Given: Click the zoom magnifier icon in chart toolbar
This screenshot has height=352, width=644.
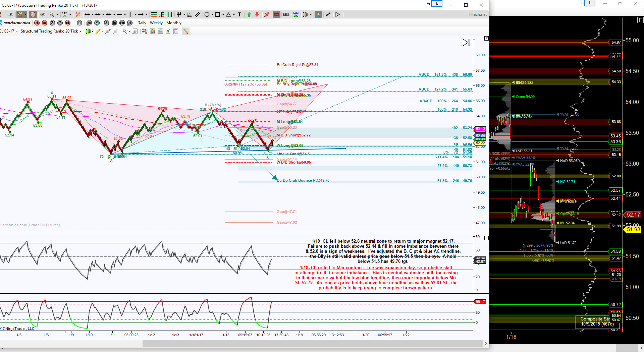Looking at the screenshot, I should [x=135, y=31].
